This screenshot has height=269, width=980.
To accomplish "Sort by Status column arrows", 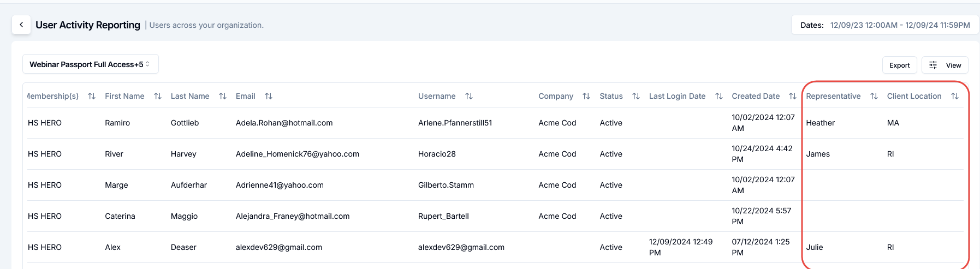I will click(636, 96).
